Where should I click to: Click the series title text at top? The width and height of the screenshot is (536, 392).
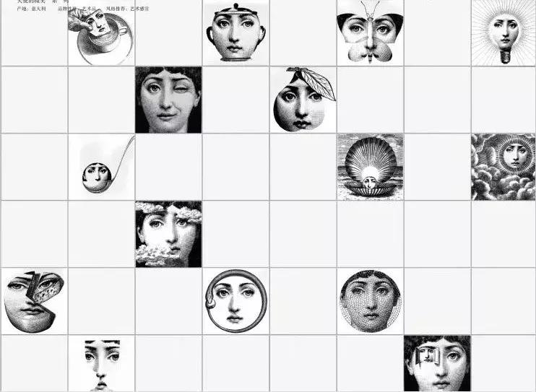pos(43,1)
